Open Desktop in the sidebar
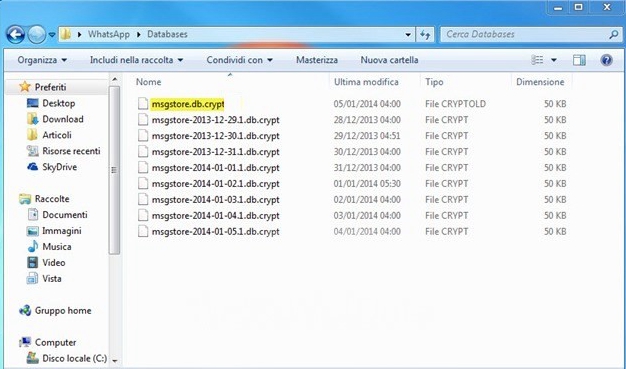Screen dimensions: 626x369 pyautogui.click(x=59, y=103)
